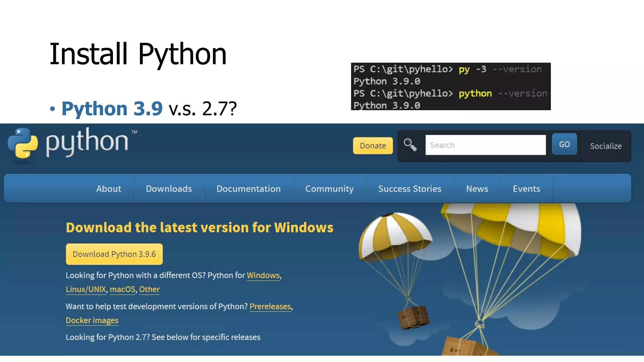Focus the Search input field
This screenshot has width=644, height=362.
coord(486,145)
